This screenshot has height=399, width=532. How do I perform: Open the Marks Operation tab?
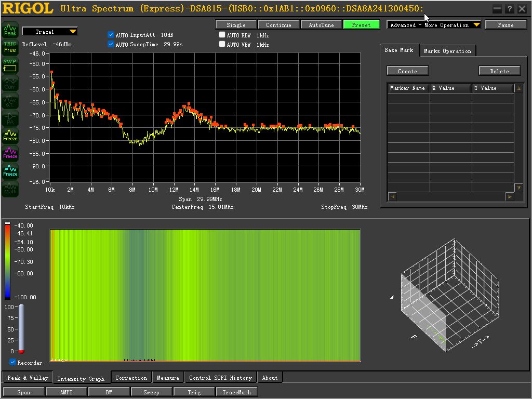click(447, 51)
